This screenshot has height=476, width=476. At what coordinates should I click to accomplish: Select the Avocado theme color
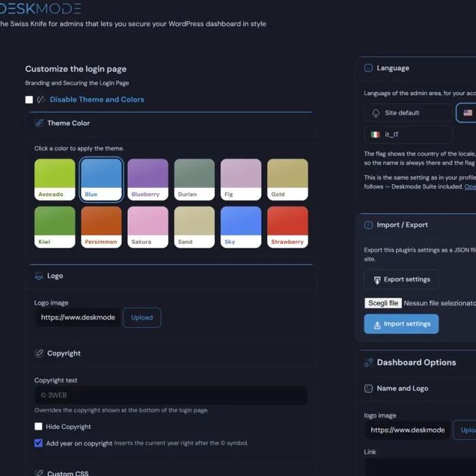click(x=54, y=180)
